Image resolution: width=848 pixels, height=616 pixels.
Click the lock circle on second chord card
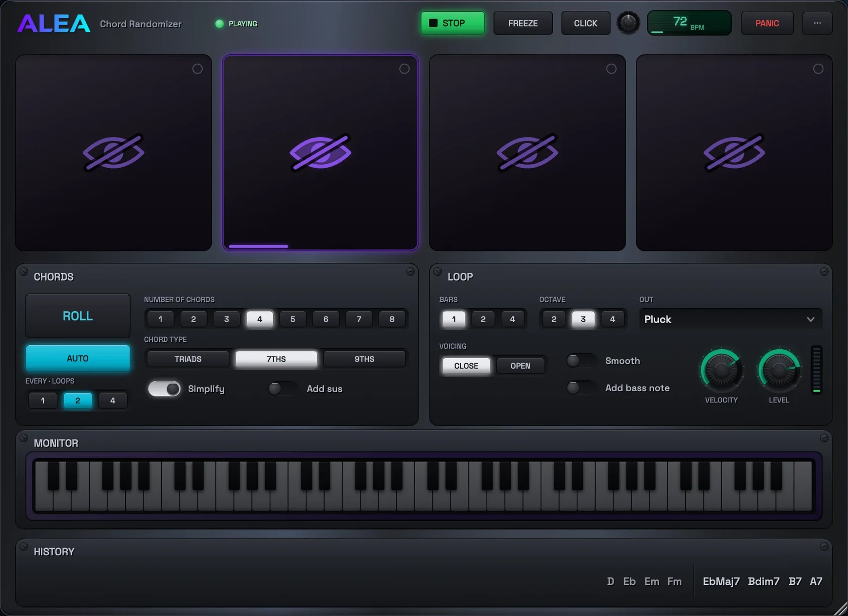(x=404, y=69)
